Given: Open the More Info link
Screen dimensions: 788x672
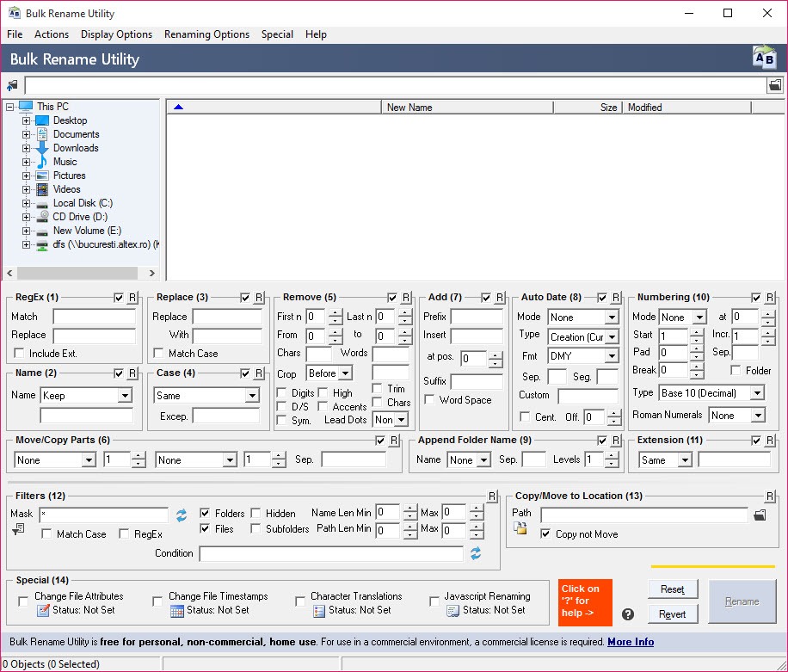Looking at the screenshot, I should 631,641.
